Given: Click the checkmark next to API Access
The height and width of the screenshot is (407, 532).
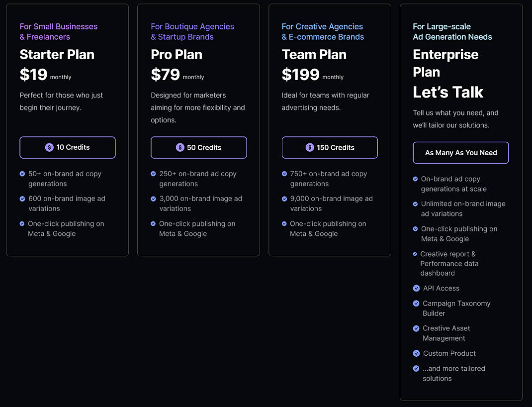Looking at the screenshot, I should tap(416, 288).
